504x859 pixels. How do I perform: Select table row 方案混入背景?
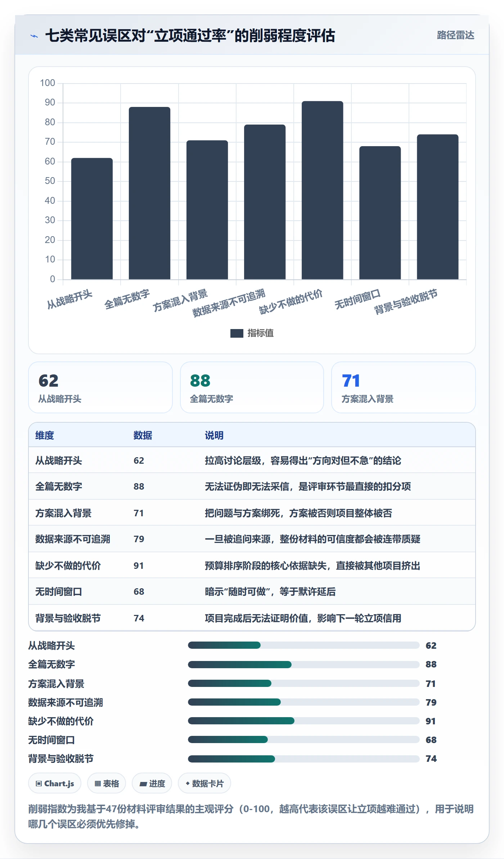click(x=252, y=513)
